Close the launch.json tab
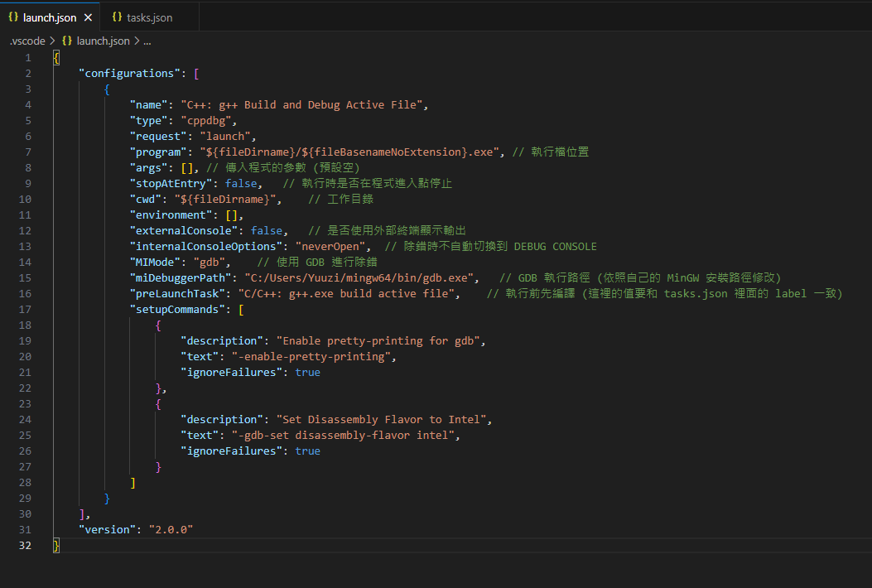 tap(89, 16)
